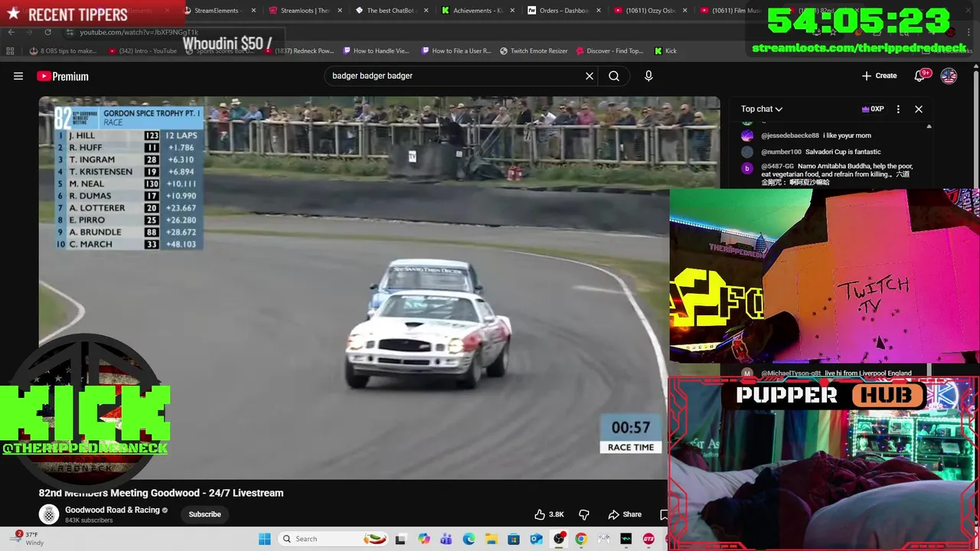
Task: Open the Kick bookmark
Action: [665, 51]
